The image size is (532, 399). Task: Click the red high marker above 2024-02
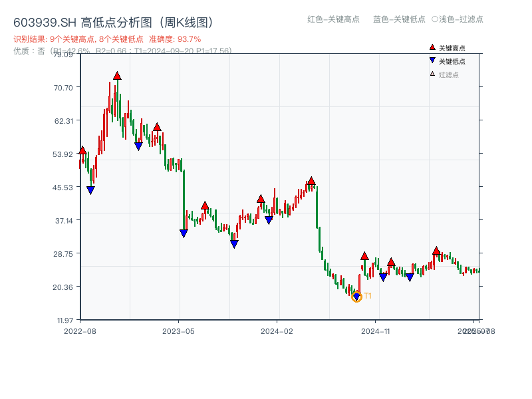tap(261, 198)
